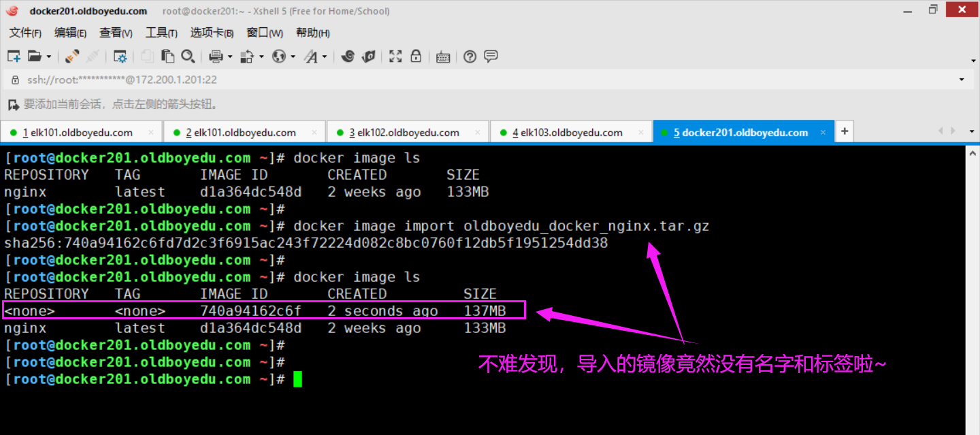The image size is (980, 435).
Task: Expand the encoding globe dropdown arrow
Action: coord(293,57)
